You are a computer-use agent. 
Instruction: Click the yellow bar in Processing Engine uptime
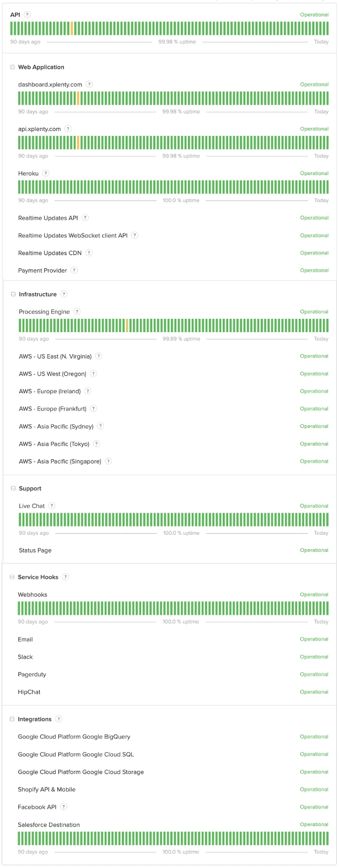[127, 325]
